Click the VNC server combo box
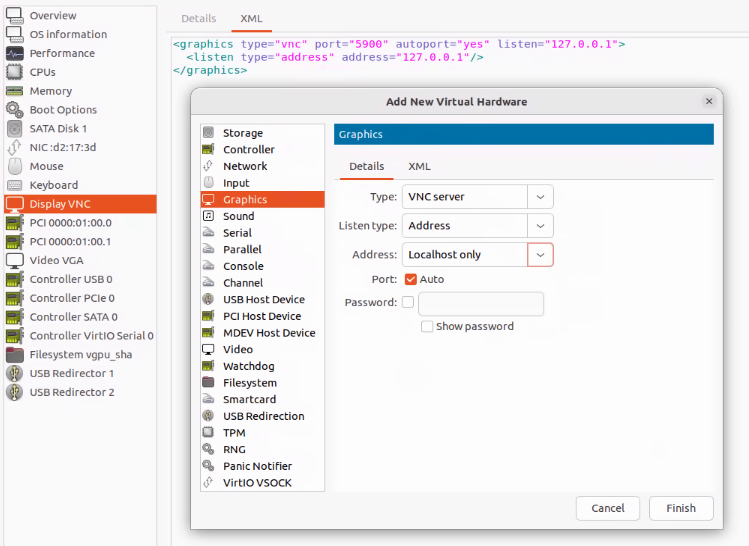 pyautogui.click(x=478, y=197)
